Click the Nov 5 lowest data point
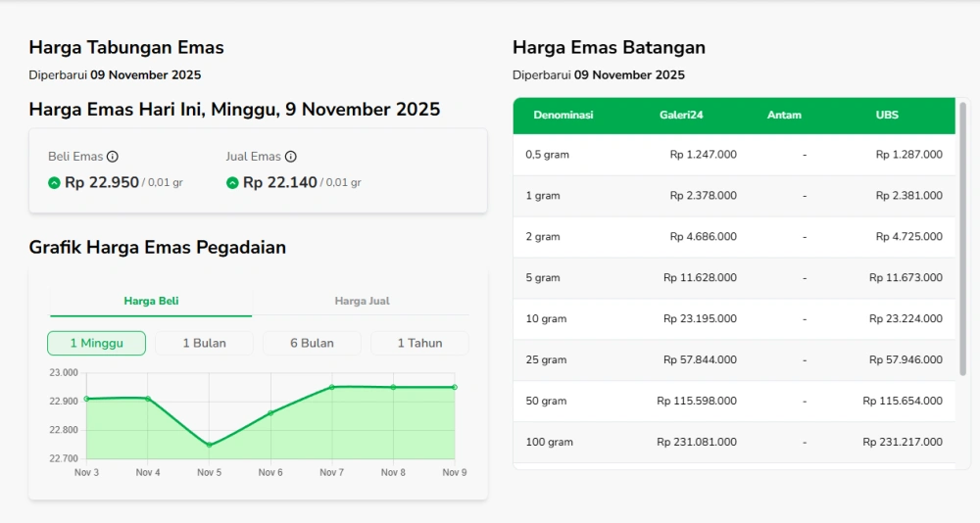980x523 pixels. (x=210, y=446)
